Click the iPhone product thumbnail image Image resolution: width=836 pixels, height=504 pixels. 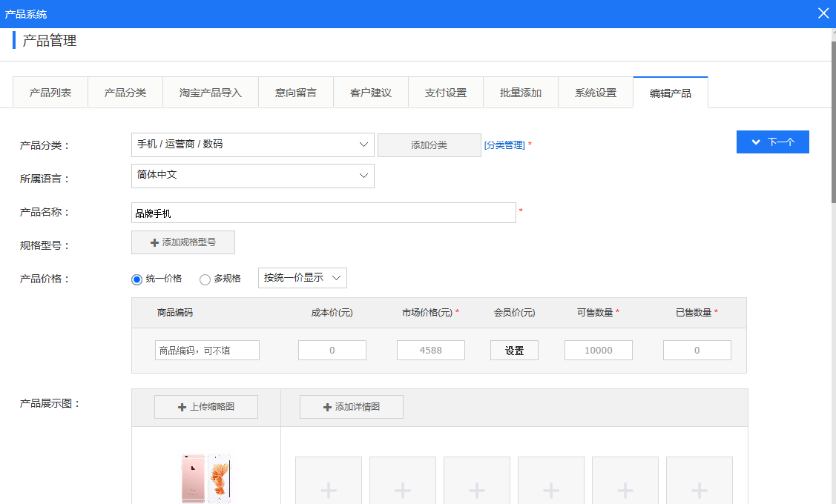point(208,478)
